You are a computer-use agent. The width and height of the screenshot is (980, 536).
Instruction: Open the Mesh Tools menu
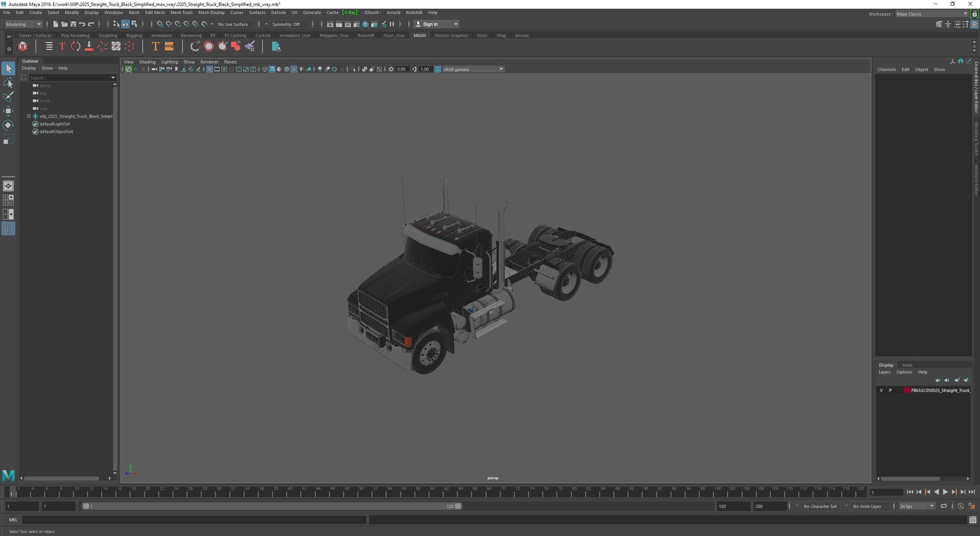pyautogui.click(x=182, y=13)
